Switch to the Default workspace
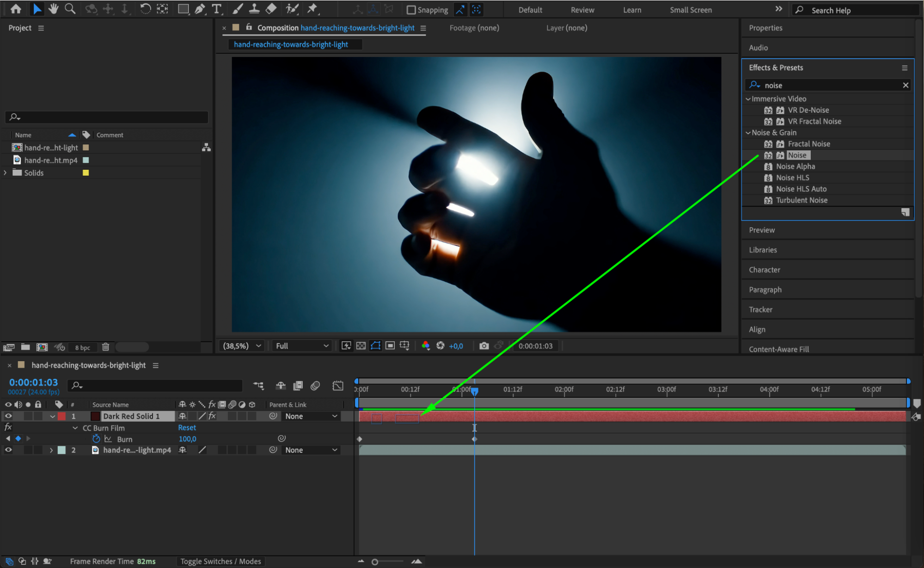Viewport: 924px width, 568px height. click(x=530, y=10)
